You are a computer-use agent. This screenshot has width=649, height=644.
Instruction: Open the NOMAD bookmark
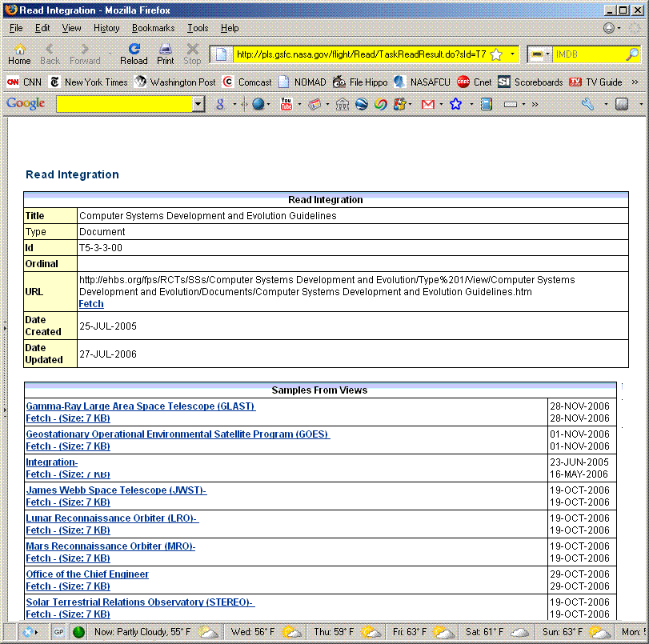click(x=302, y=82)
